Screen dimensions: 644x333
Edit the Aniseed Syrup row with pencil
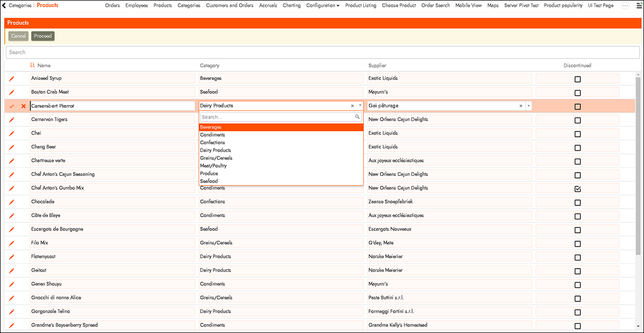[x=12, y=79]
